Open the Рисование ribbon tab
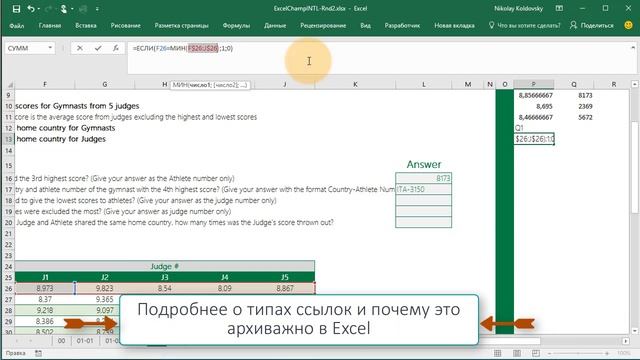The width and height of the screenshot is (640, 360). pyautogui.click(x=125, y=25)
